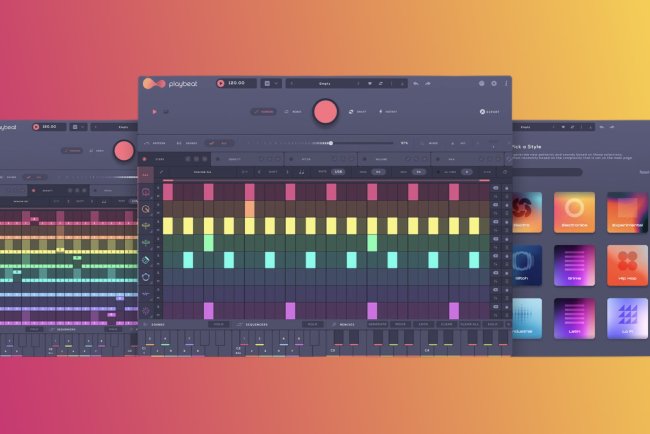
Task: Select the cyan cowbell track icon
Action: click(x=146, y=260)
